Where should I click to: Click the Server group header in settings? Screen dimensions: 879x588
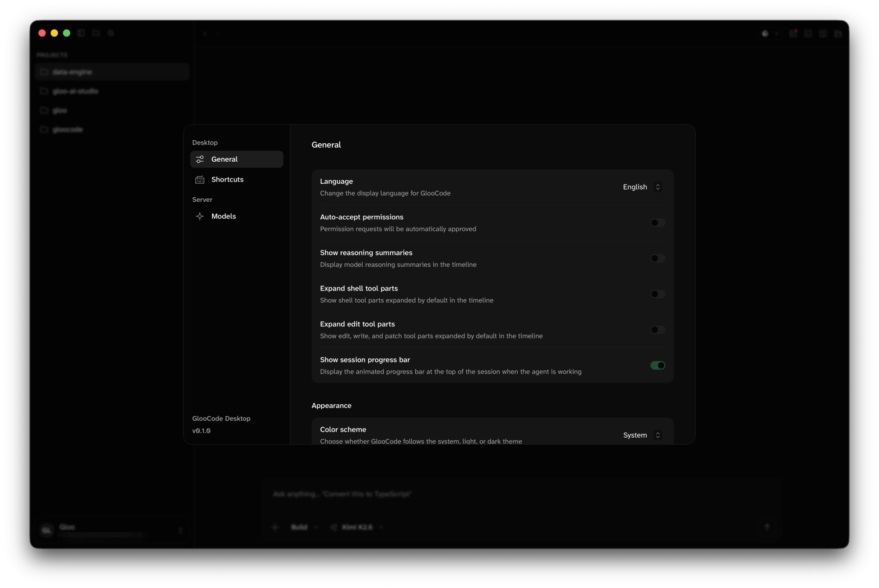[202, 200]
